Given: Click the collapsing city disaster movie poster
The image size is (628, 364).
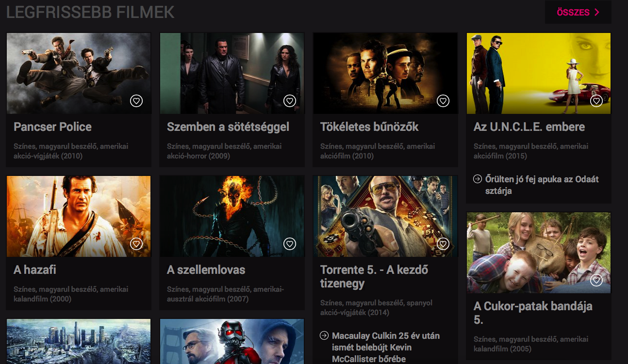Looking at the screenshot, I should 79,341.
